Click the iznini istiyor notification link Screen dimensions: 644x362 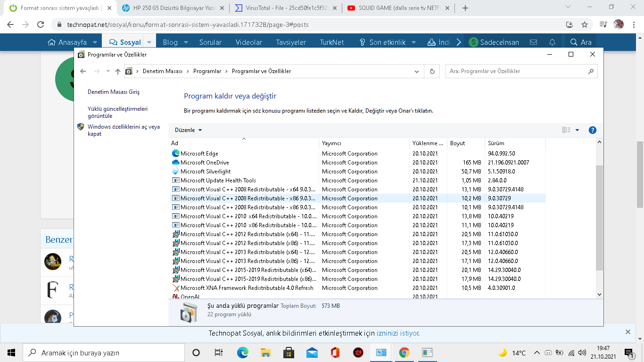[397, 333]
